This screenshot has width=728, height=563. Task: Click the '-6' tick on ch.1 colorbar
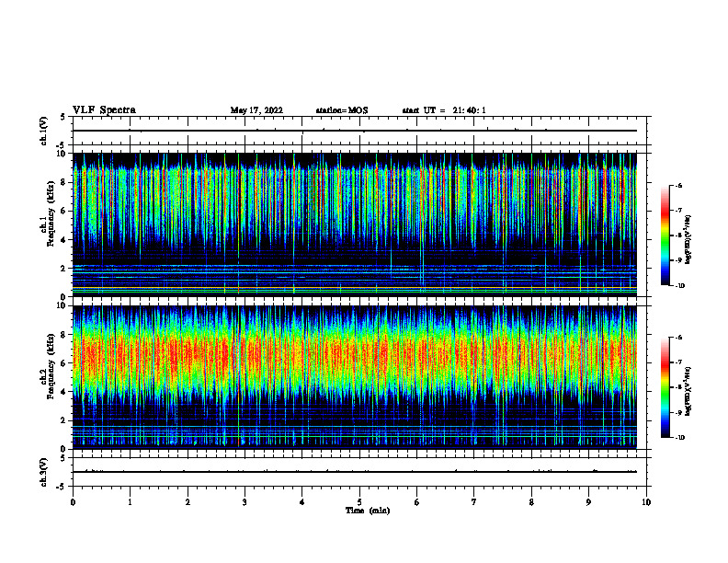pos(679,186)
